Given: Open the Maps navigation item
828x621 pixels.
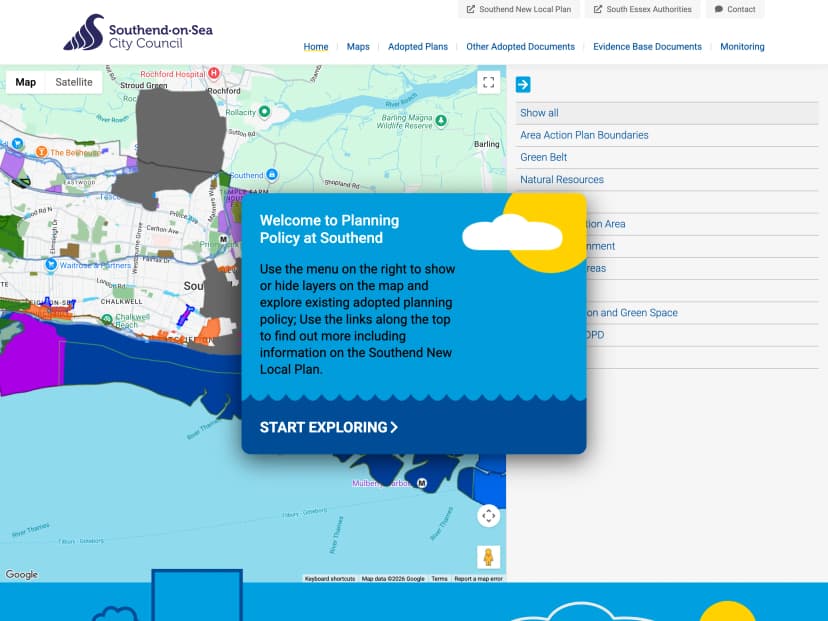Looking at the screenshot, I should pos(358,46).
